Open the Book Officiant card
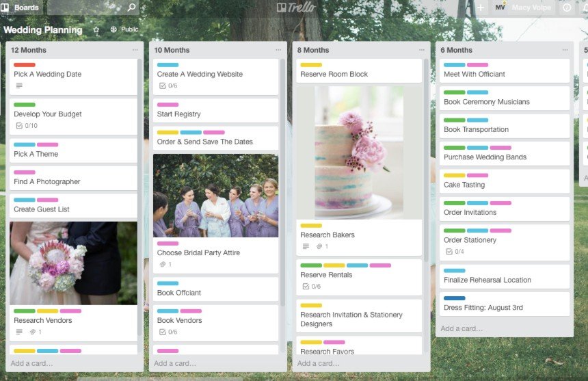The height and width of the screenshot is (381, 588). tap(215, 289)
